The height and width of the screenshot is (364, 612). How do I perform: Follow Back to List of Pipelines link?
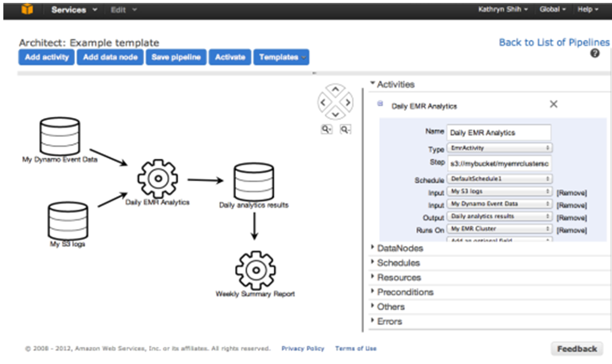coord(554,42)
